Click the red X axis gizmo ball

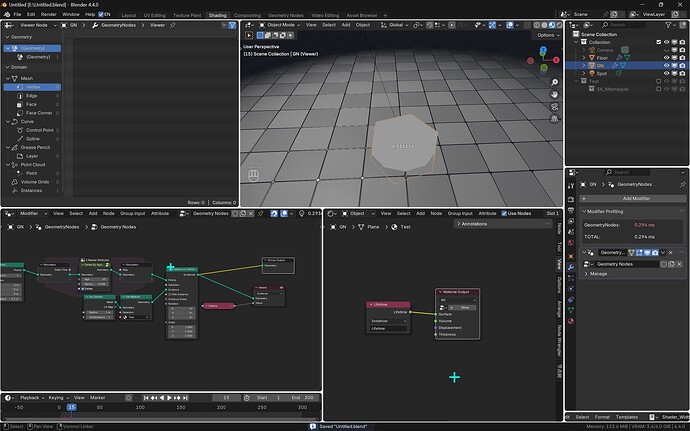(556, 60)
